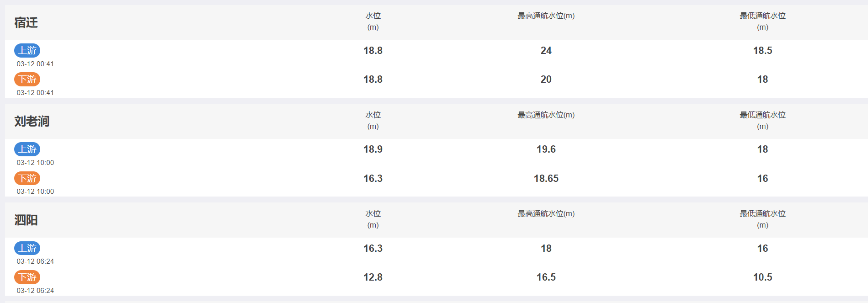Click 宿迁 upstream max navigable level 24
This screenshot has width=868, height=303.
pos(546,51)
